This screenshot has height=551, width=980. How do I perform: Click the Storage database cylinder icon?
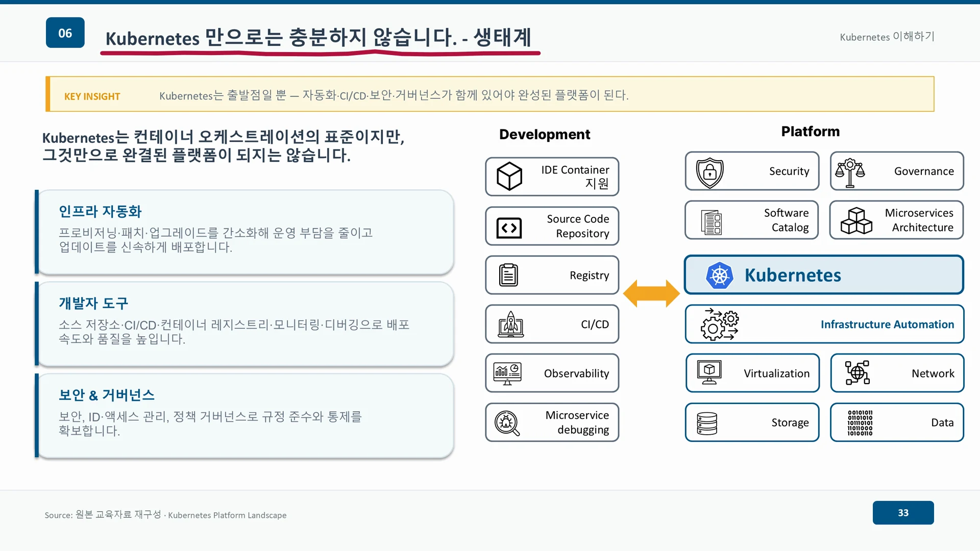click(x=707, y=423)
